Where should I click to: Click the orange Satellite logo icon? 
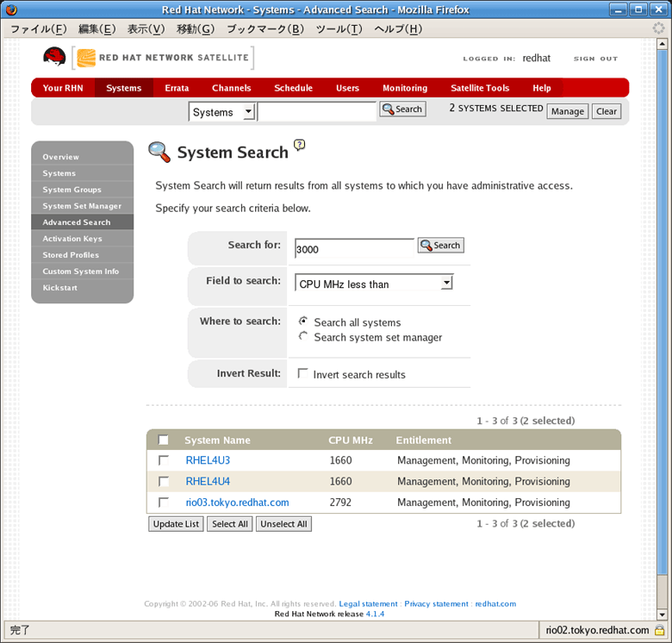[x=86, y=58]
